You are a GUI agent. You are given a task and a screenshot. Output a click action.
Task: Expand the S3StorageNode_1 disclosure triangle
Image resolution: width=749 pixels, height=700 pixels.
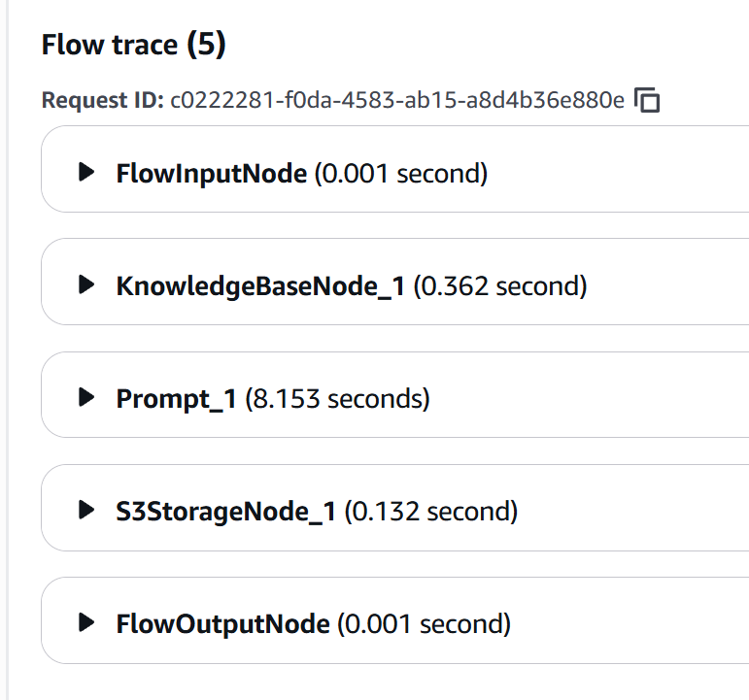(86, 510)
